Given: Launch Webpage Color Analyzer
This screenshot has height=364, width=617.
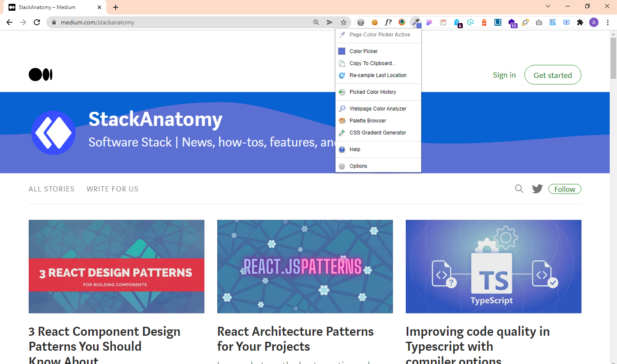Looking at the screenshot, I should click(x=378, y=109).
